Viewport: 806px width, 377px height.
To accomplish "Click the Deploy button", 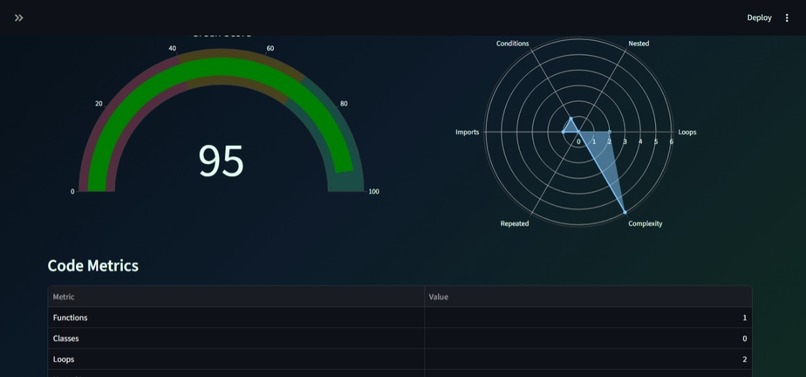I will pos(759,18).
